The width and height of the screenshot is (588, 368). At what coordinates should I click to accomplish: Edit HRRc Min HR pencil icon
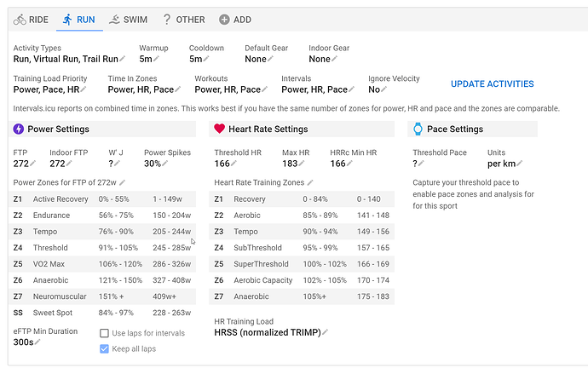pyautogui.click(x=350, y=163)
